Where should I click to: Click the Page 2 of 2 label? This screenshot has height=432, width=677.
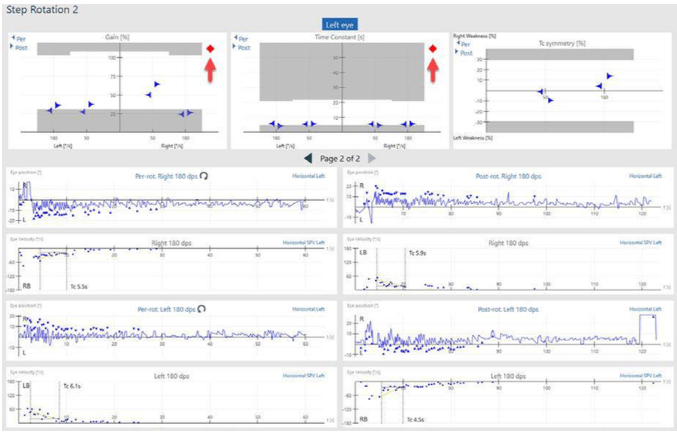(340, 158)
